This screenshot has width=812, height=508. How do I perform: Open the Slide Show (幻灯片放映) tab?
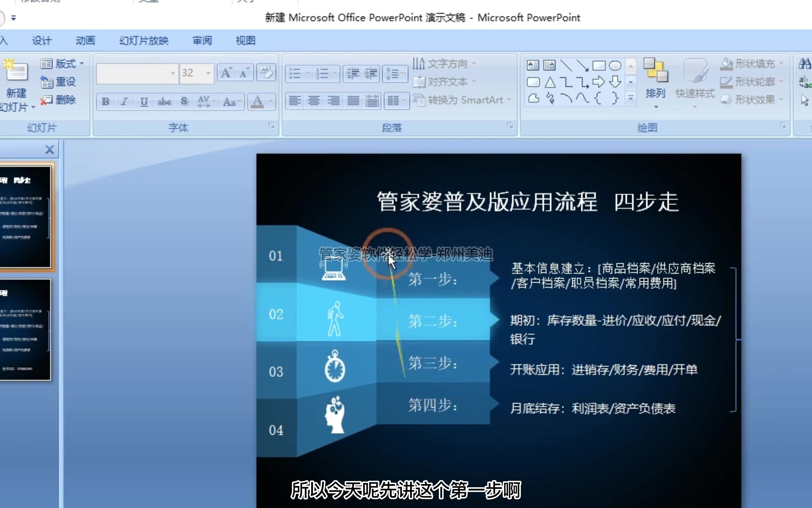click(x=144, y=41)
